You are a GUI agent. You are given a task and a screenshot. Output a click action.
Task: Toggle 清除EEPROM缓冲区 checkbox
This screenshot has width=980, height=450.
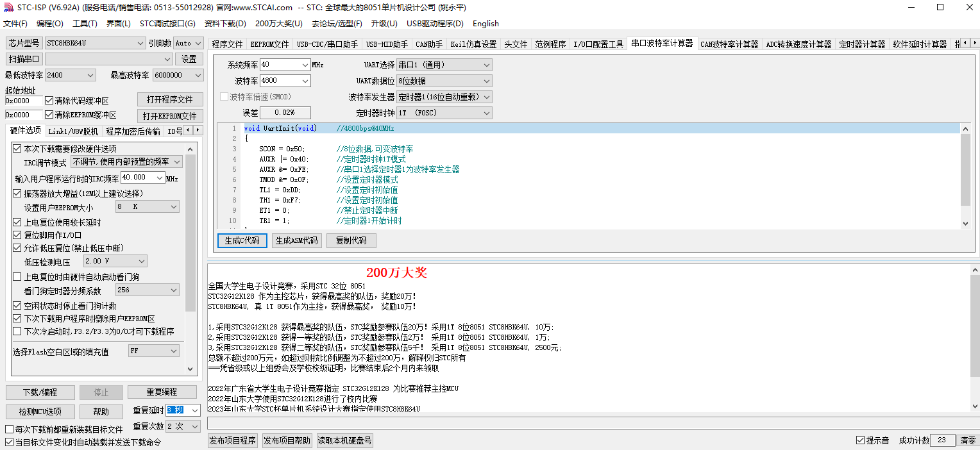click(x=49, y=115)
